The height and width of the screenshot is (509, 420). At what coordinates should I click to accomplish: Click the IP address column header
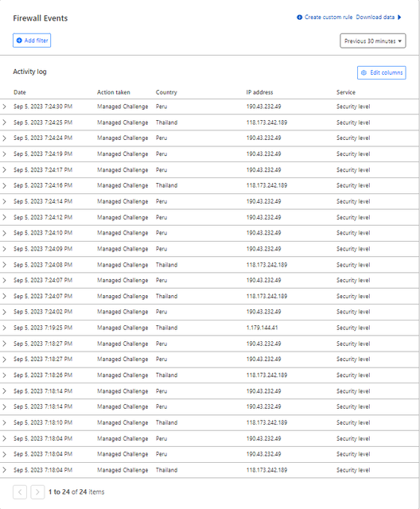coord(259,92)
